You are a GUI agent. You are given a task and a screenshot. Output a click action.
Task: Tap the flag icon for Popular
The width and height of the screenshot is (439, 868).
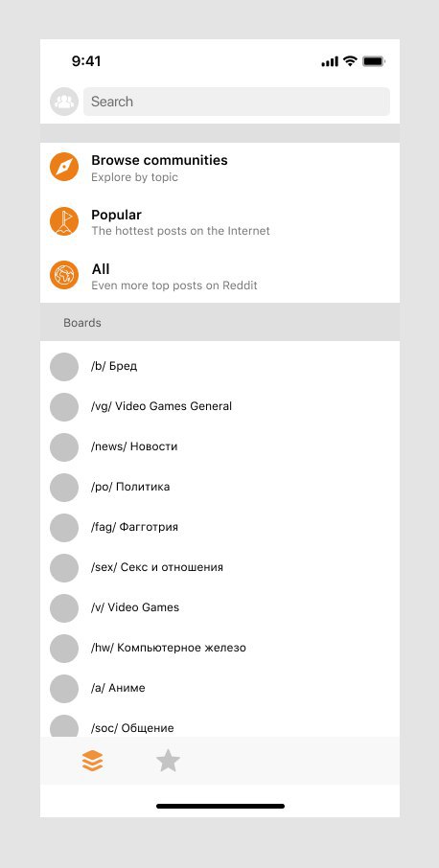point(64,221)
